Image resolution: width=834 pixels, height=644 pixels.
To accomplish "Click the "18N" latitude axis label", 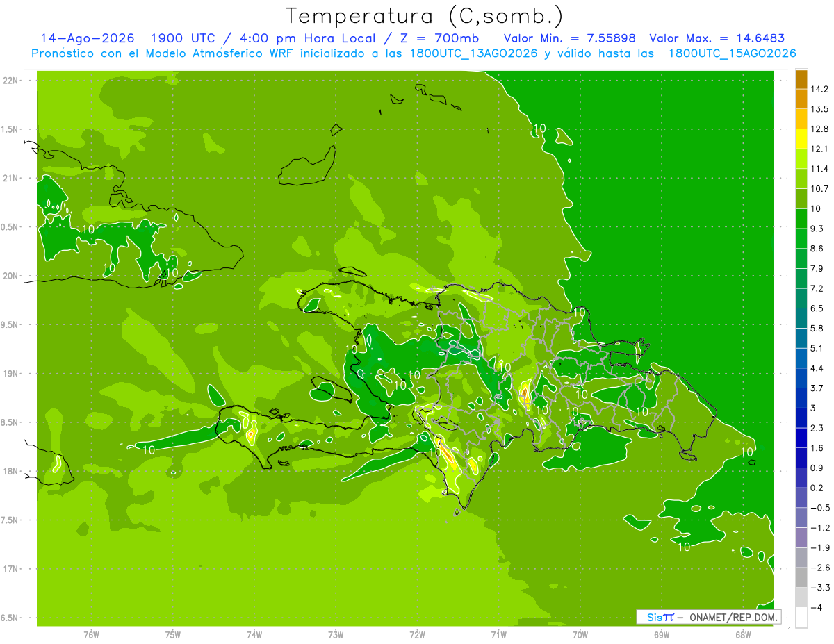I will point(10,471).
